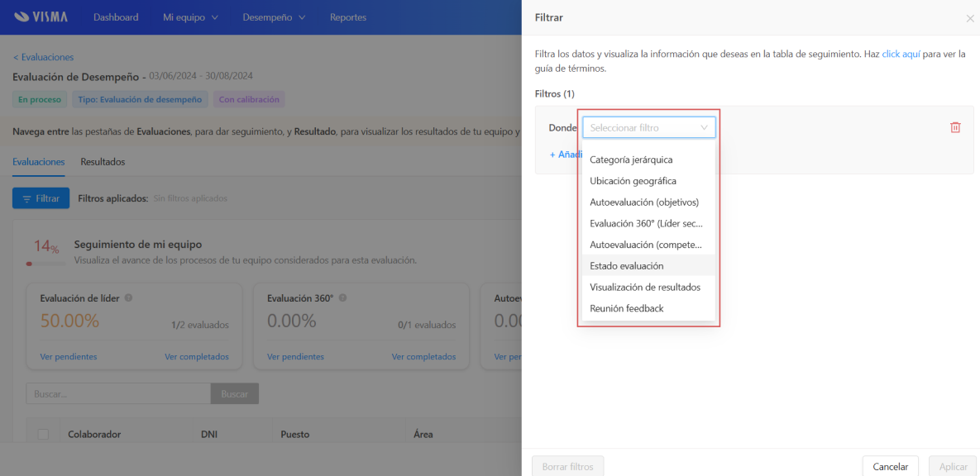The height and width of the screenshot is (476, 980).
Task: Click the DNI column header
Action: (x=208, y=434)
